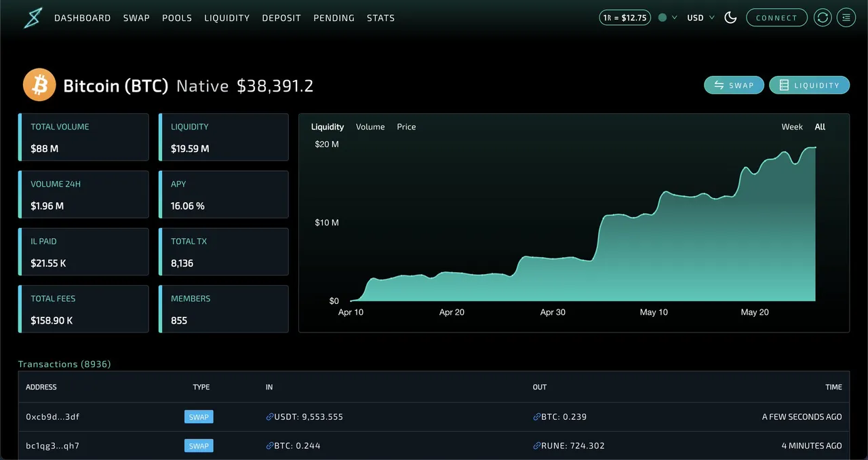Screen dimensions: 868x460
Task: Set the chart range to Week
Action: (792, 127)
